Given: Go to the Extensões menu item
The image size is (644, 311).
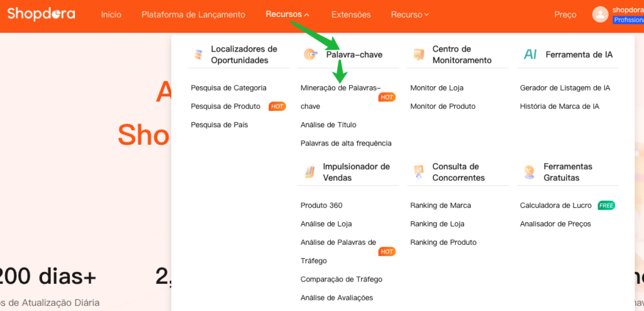Looking at the screenshot, I should click(351, 14).
